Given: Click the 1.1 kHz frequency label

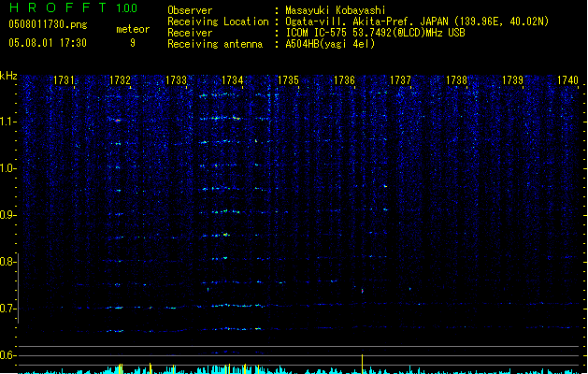Looking at the screenshot, I should tap(7, 122).
